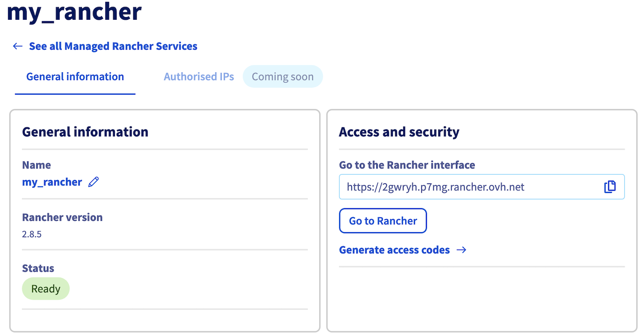The width and height of the screenshot is (644, 336).
Task: Click the arrow beside Generate access codes
Action: [461, 250]
